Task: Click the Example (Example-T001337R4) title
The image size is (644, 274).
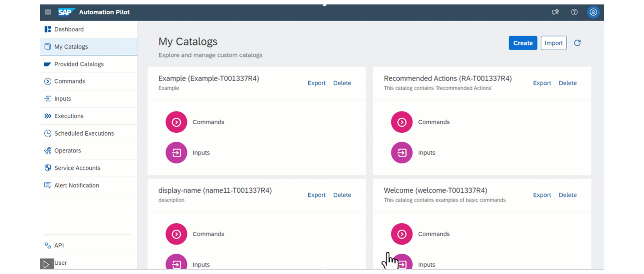Action: (x=208, y=78)
